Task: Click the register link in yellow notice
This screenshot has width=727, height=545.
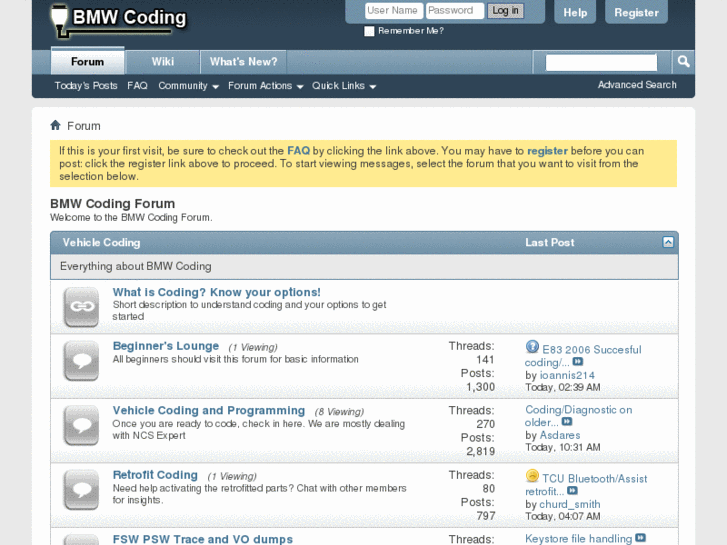Action: click(x=547, y=151)
